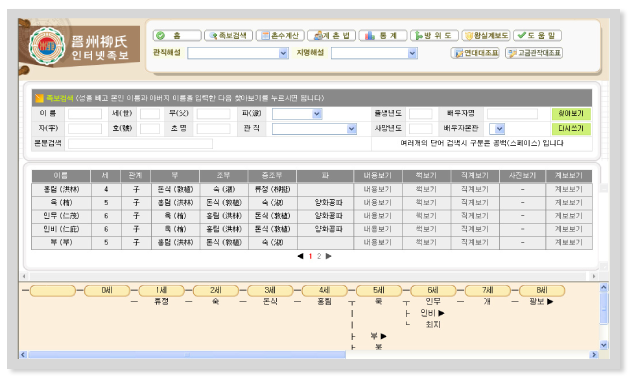Image resolution: width=629 pixels, height=379 pixels.
Task: Click the green 찾아보기 search button
Action: pyautogui.click(x=571, y=114)
